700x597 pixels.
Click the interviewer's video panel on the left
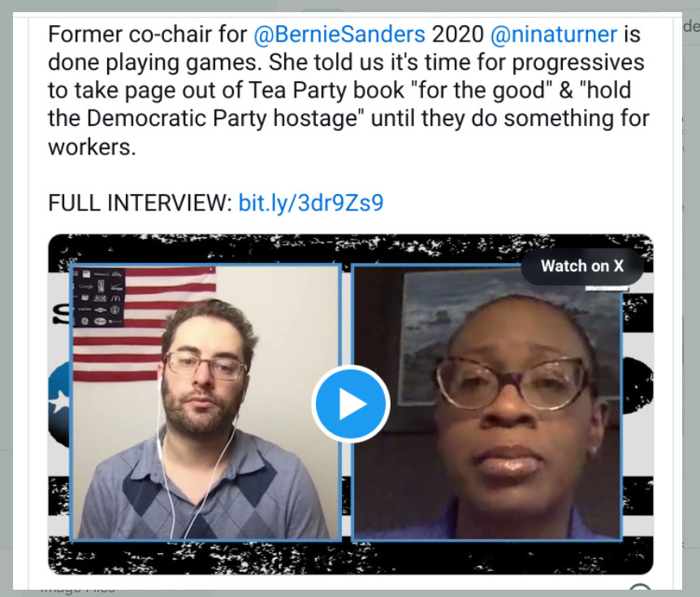[x=205, y=402]
